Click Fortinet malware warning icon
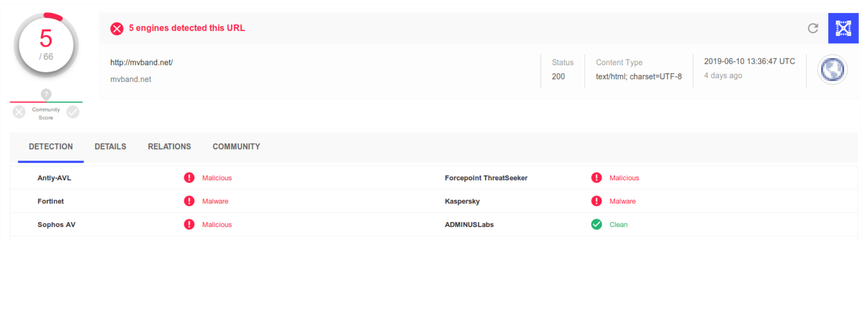Viewport: 868px width, 333px height. tap(189, 201)
